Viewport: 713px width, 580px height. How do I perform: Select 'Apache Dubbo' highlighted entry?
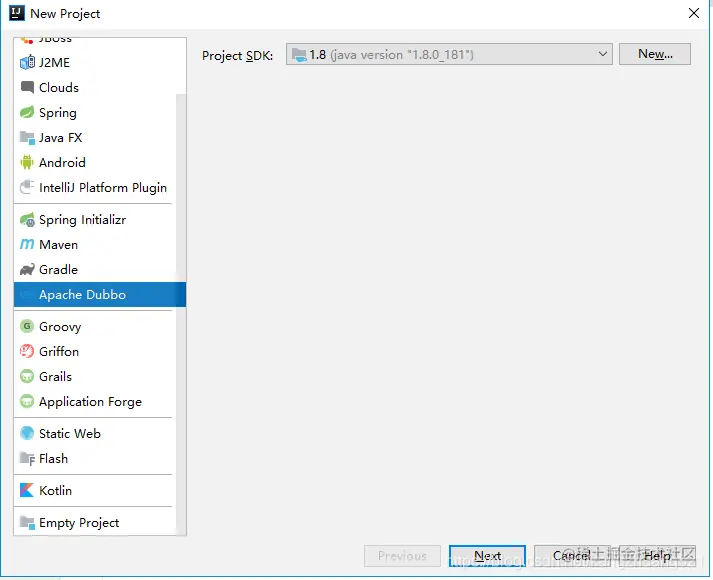click(x=100, y=295)
